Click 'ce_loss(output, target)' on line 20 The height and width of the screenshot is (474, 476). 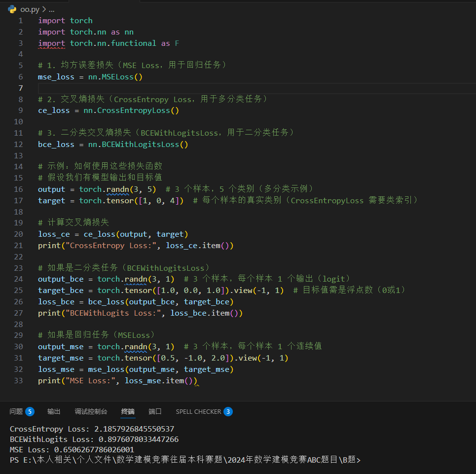136,234
